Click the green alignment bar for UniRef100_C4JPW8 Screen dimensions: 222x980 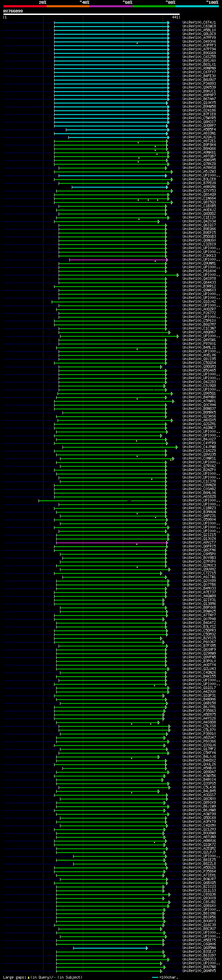[120, 447]
